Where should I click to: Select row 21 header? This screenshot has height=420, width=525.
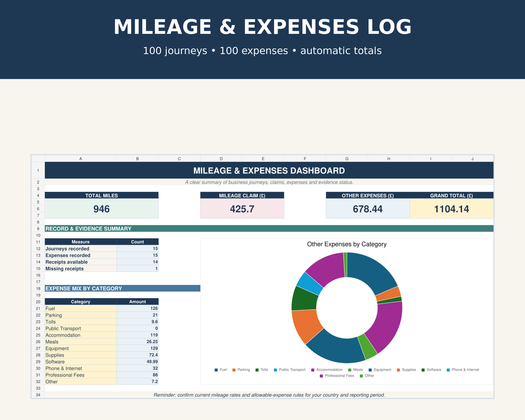coord(38,308)
